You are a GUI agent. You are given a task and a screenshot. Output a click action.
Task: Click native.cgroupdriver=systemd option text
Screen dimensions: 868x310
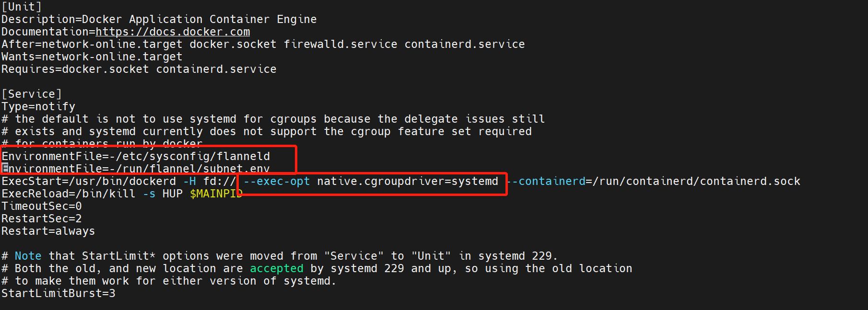[x=407, y=181]
